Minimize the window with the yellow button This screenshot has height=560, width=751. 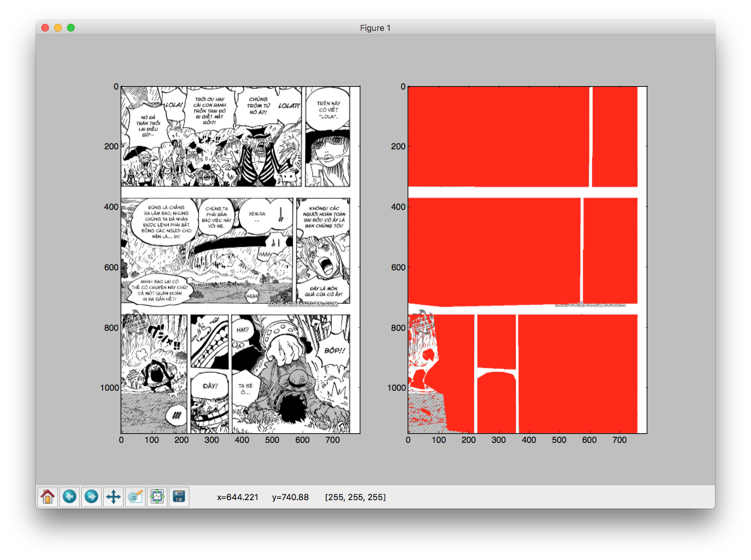click(58, 28)
